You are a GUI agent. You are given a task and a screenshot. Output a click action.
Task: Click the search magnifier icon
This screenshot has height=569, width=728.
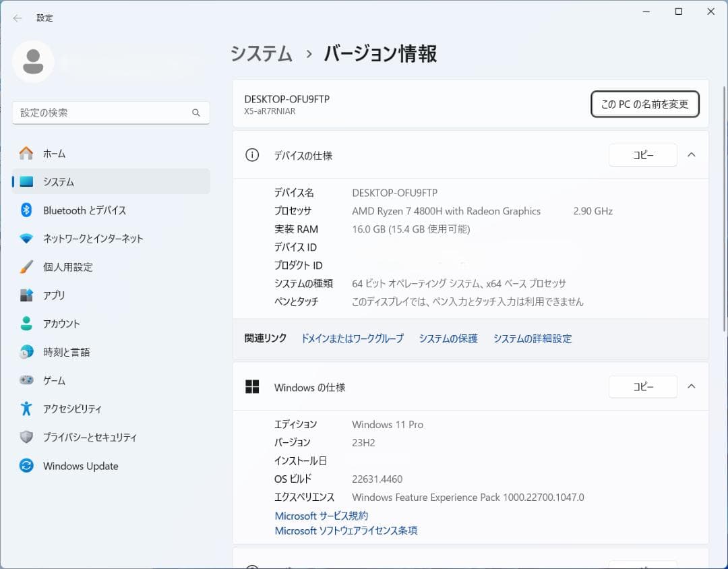(x=196, y=113)
